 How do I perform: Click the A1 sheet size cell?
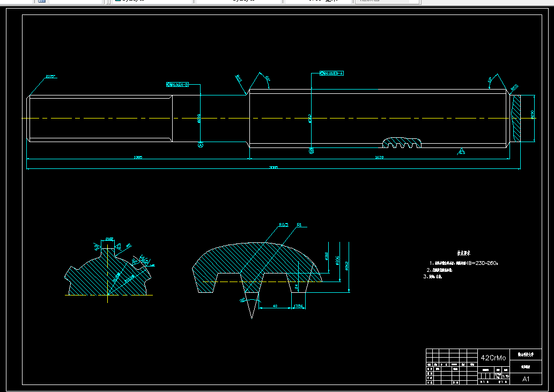[526, 379]
